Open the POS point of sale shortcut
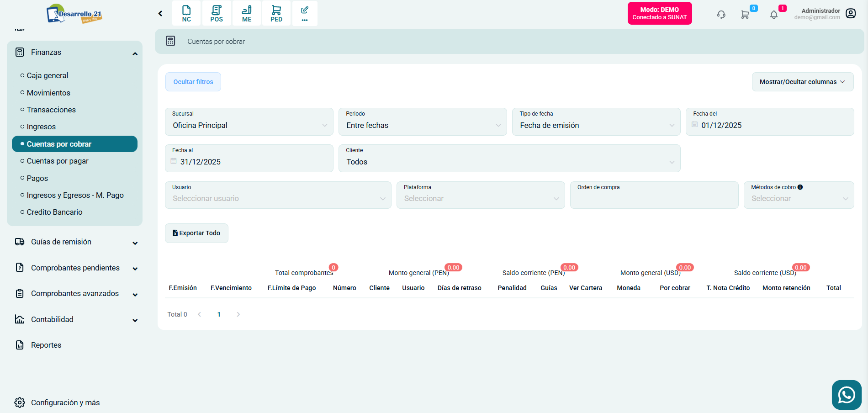868x413 pixels. pos(217,13)
